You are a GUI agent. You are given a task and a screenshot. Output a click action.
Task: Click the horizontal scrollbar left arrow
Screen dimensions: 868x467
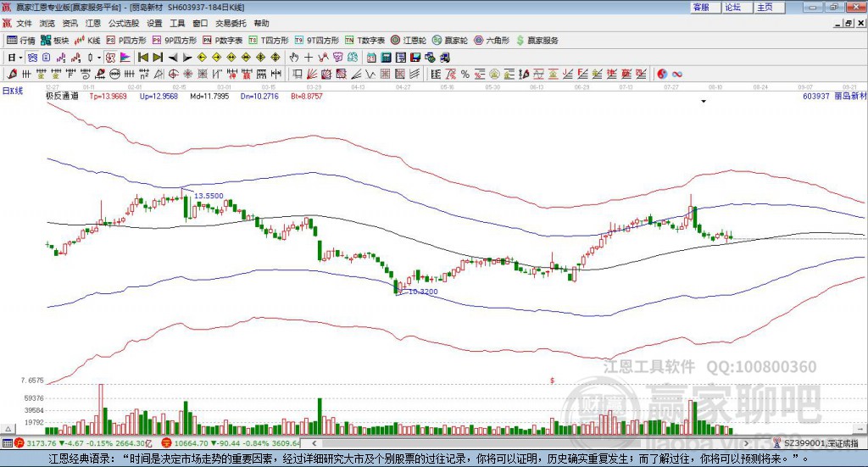[314, 442]
